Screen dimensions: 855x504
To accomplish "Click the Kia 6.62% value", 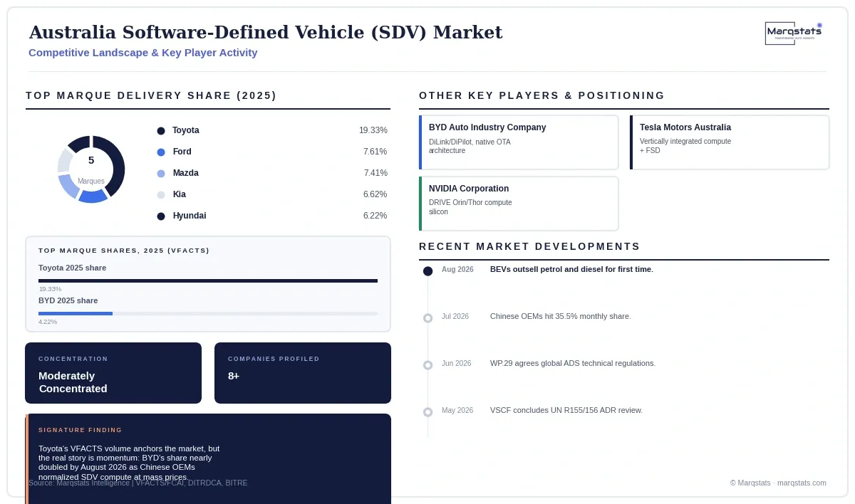I will click(375, 194).
